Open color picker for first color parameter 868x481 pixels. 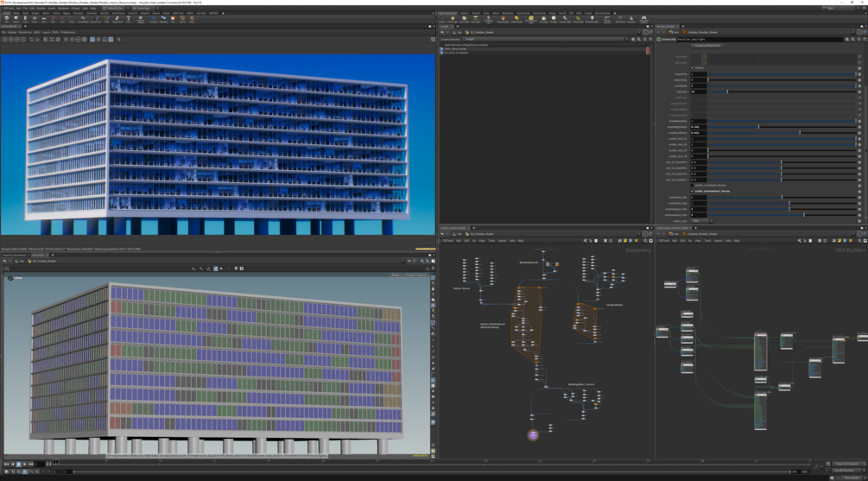704,56
